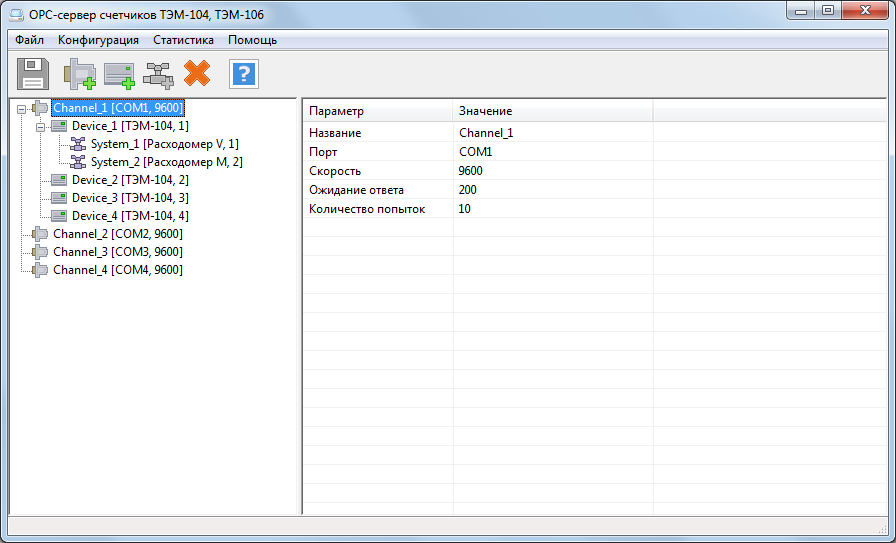Click the Скорость parameter cell
Screen dimensions: 896x543
click(x=378, y=171)
